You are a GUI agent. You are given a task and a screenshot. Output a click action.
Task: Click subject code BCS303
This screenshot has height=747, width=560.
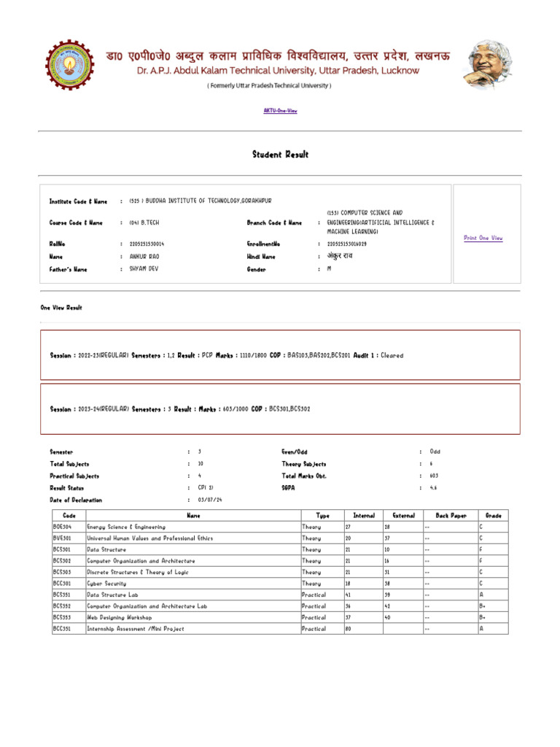coord(61,572)
